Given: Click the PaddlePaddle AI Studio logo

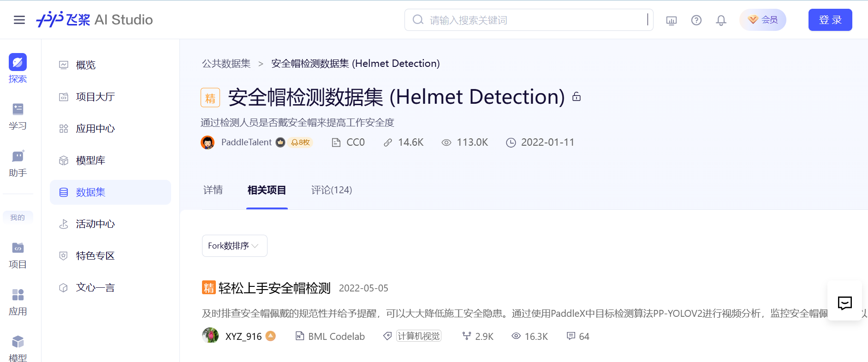Looking at the screenshot, I should click(95, 19).
